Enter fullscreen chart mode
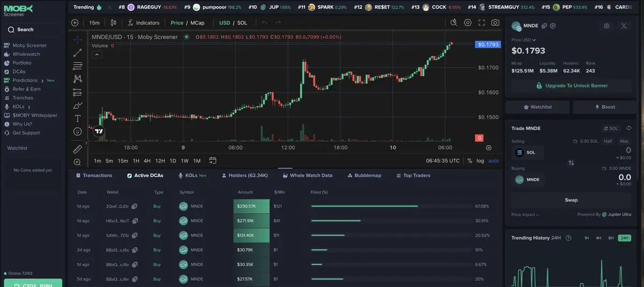The width and height of the screenshot is (644, 287). point(481,23)
